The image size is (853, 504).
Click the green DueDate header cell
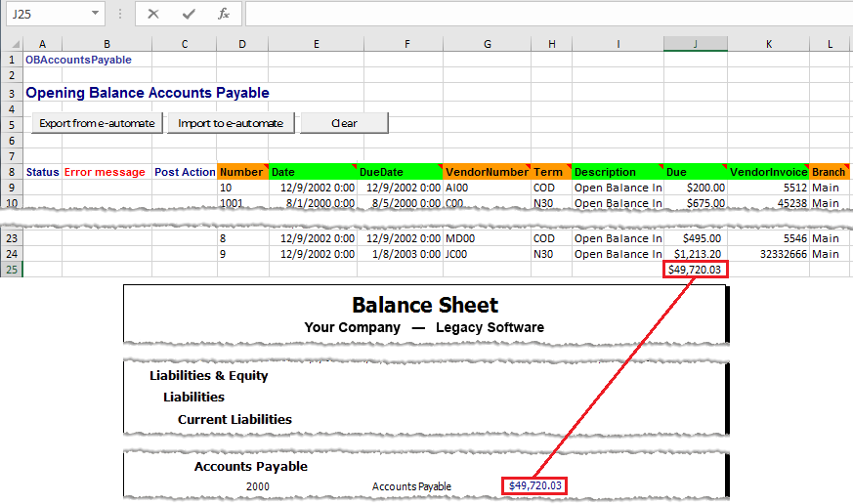click(x=400, y=172)
